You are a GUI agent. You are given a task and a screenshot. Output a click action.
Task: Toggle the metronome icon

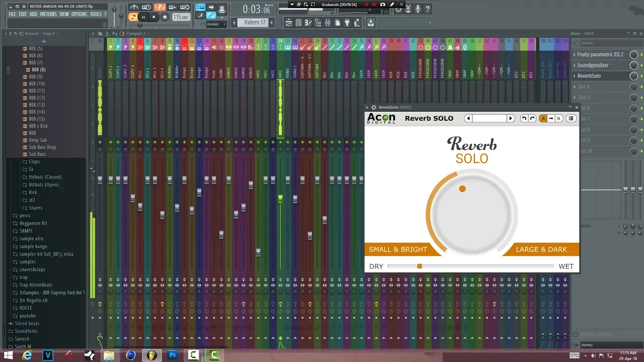pyautogui.click(x=134, y=7)
